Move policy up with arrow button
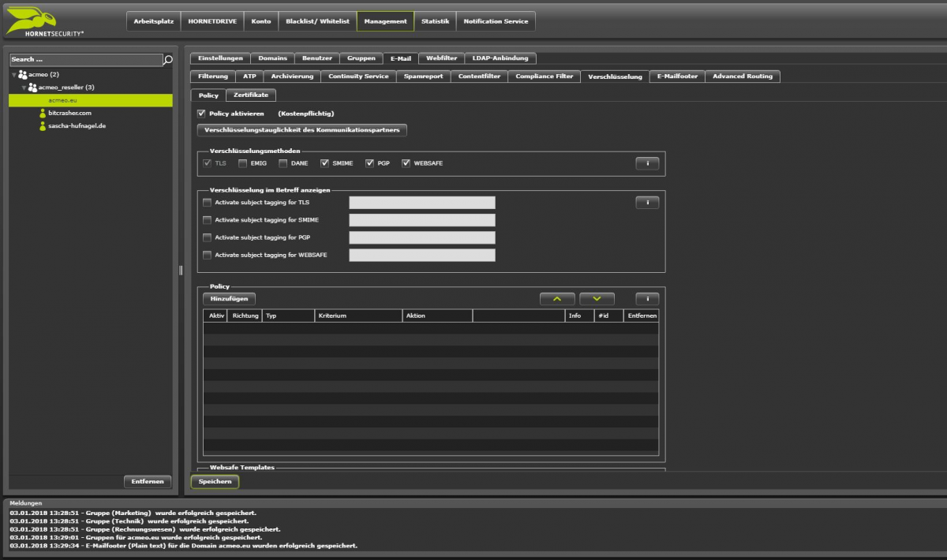 557,299
